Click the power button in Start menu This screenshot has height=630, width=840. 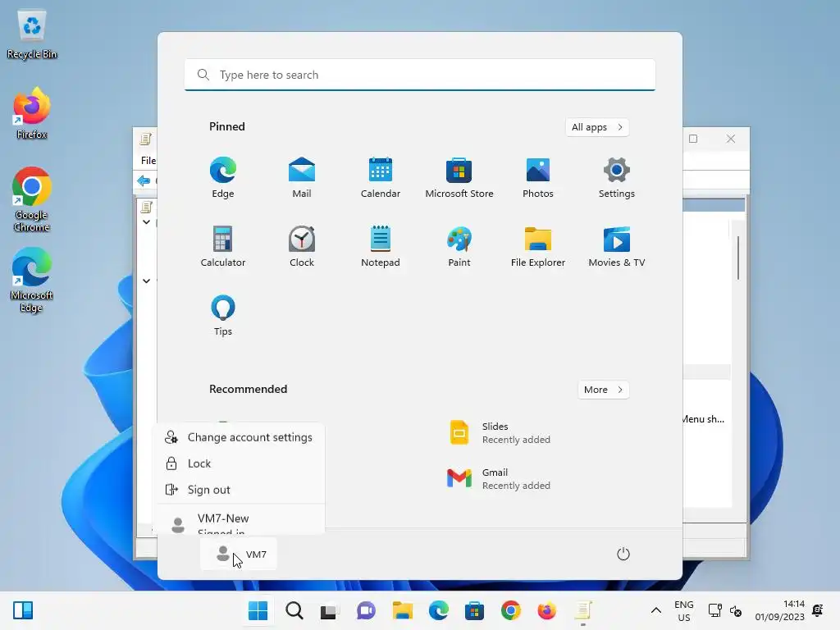pyautogui.click(x=623, y=554)
